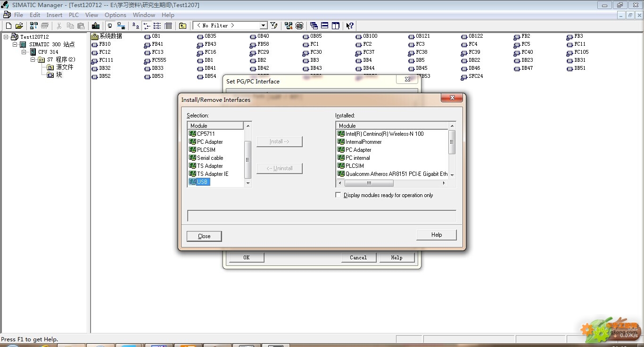Click the Cut toolbar icon

point(59,25)
